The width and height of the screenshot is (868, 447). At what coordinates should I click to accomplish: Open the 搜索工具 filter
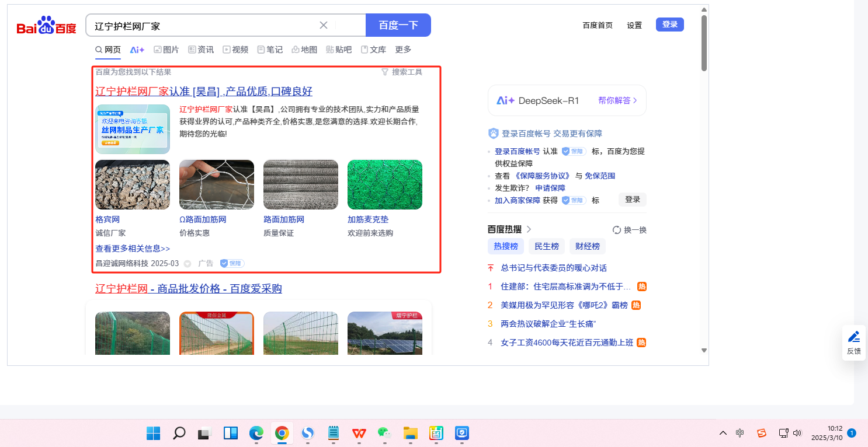(x=401, y=72)
